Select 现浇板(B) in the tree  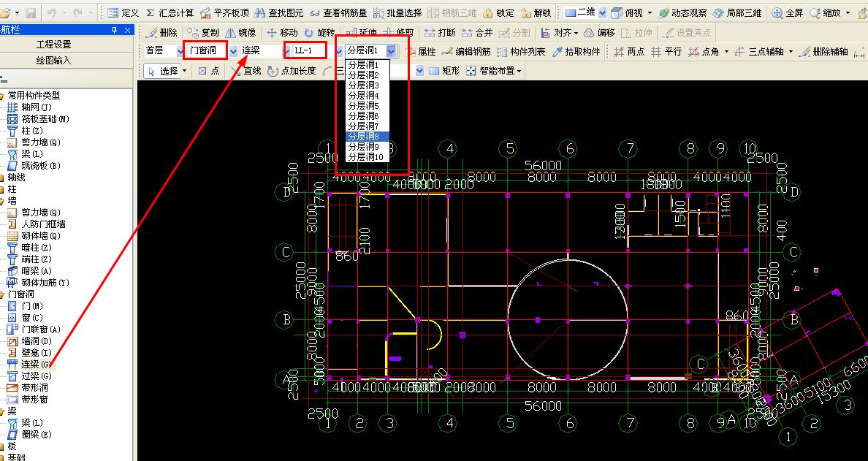34,165
